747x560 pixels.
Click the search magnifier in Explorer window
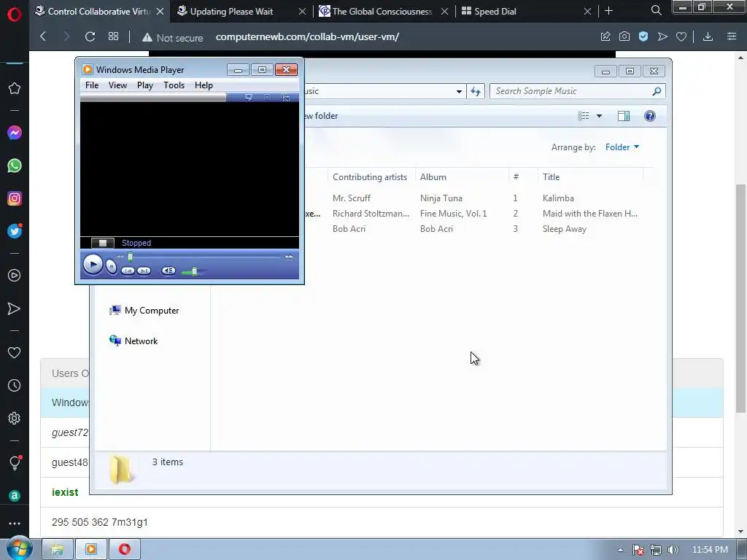pyautogui.click(x=657, y=91)
